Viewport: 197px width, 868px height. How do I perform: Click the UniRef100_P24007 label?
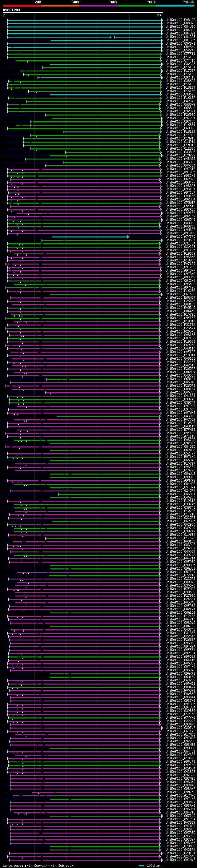(180, 548)
